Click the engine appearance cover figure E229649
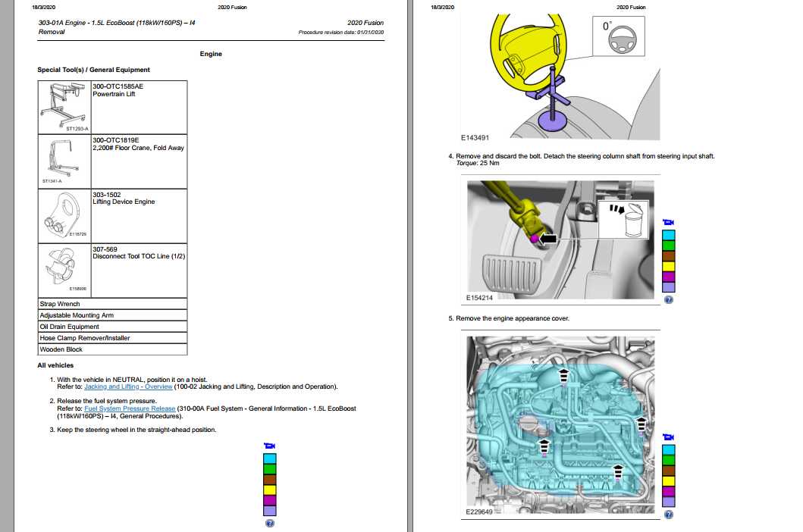 tap(561, 425)
